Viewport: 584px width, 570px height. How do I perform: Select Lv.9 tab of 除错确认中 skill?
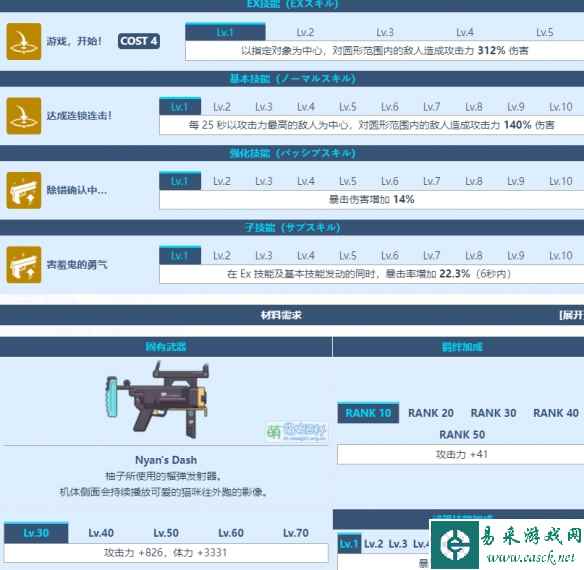[x=516, y=181]
